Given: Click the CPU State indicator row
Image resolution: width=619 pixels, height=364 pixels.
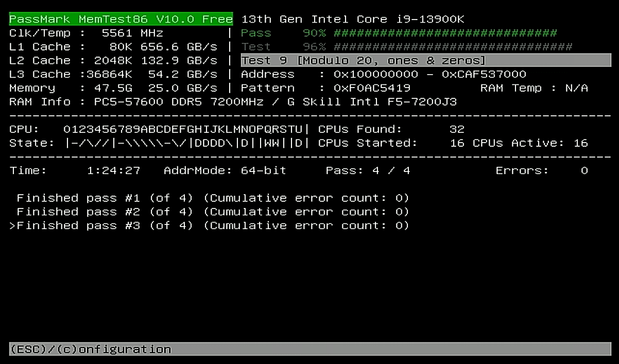Looking at the screenshot, I should pos(159,143).
